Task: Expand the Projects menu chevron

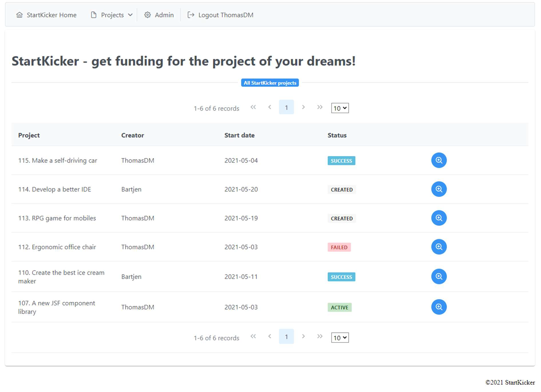Action: tap(130, 15)
